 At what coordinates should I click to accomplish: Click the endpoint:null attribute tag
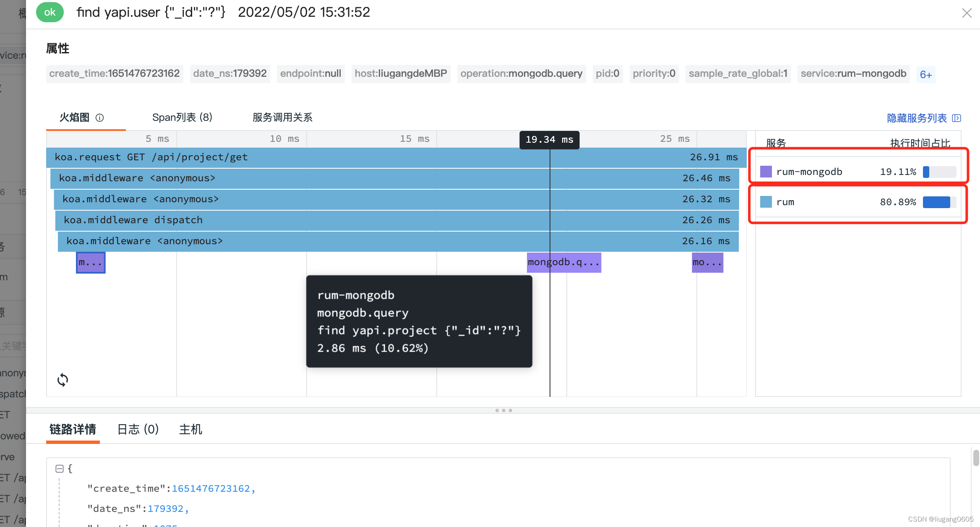(310, 74)
